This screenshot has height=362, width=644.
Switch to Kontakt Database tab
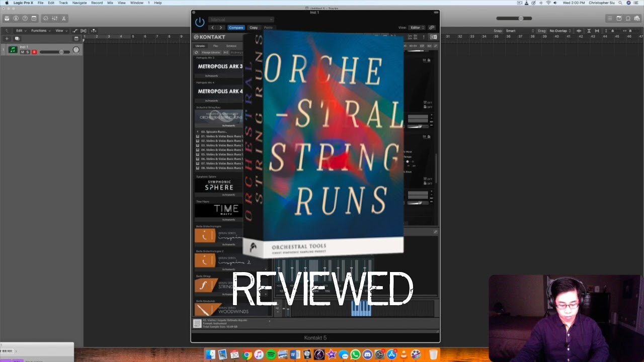pyautogui.click(x=231, y=46)
